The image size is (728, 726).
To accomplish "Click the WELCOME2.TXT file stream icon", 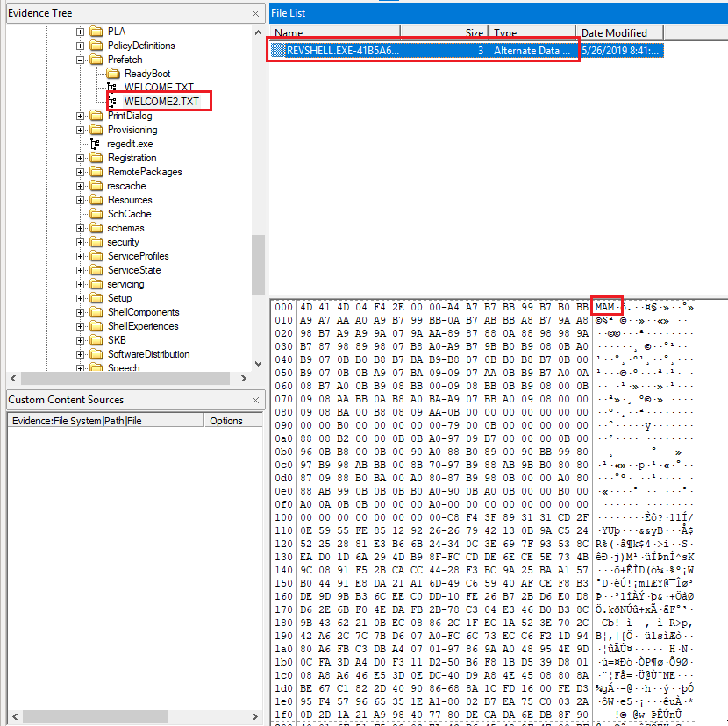I will click(x=112, y=101).
